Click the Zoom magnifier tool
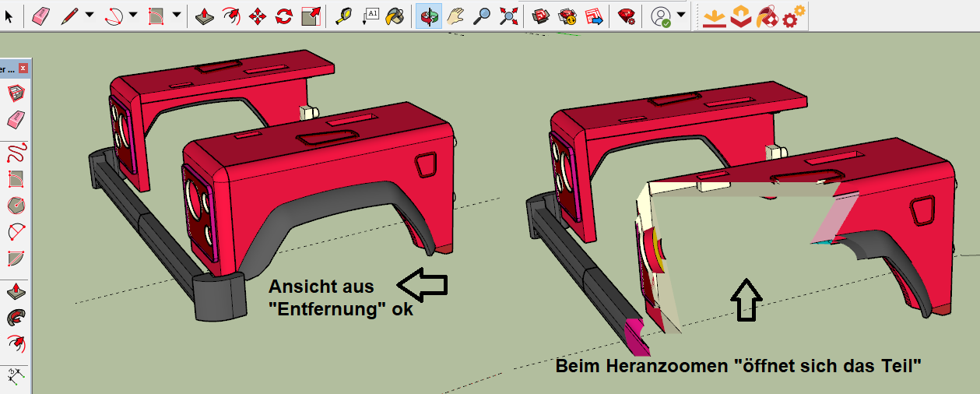The height and width of the screenshot is (394, 980). 483,16
